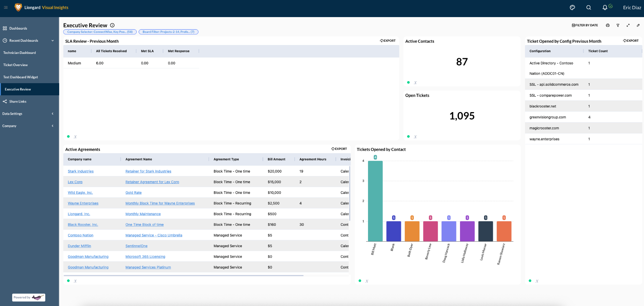Print the Executive Review dashboard

point(608,25)
